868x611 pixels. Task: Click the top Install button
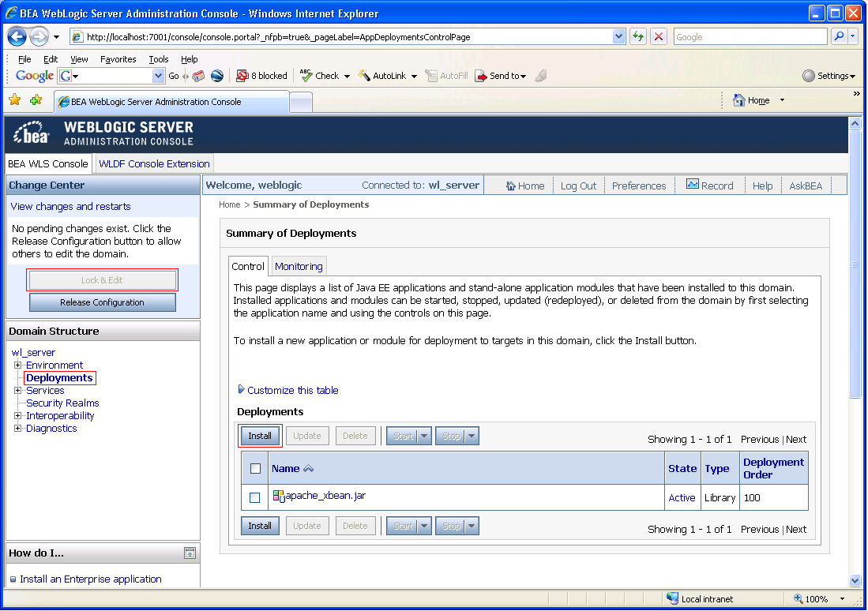pyautogui.click(x=260, y=436)
